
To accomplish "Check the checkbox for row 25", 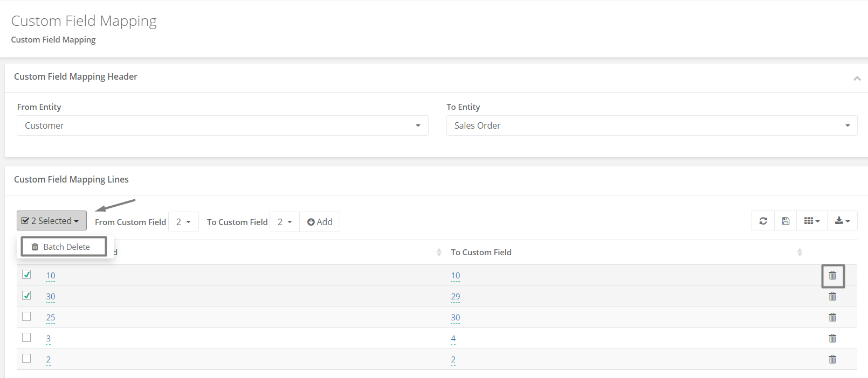I will pos(26,317).
